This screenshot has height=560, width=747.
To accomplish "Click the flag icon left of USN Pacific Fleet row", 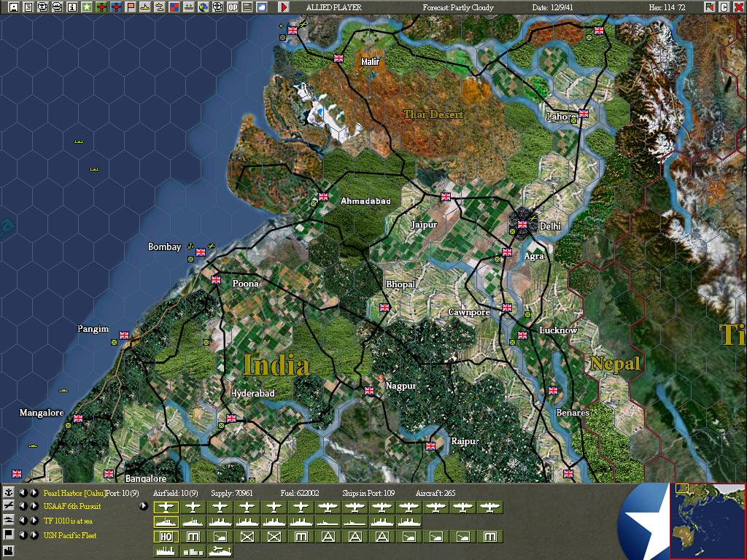I will (x=8, y=534).
